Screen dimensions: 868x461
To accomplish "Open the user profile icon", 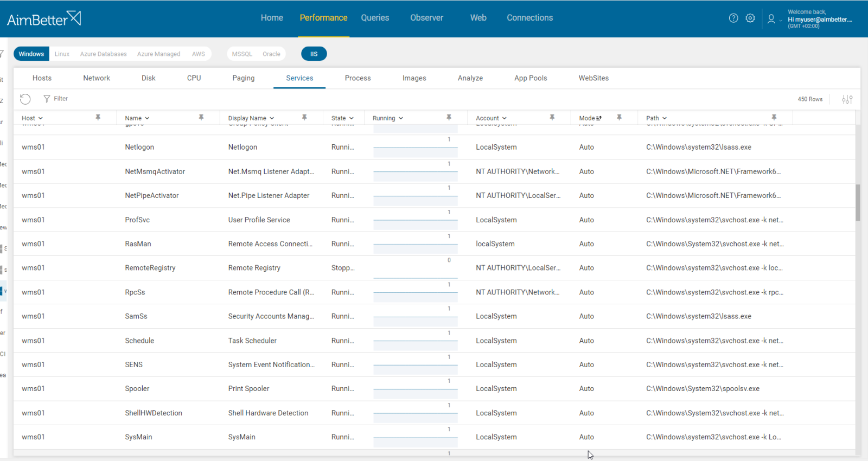I will click(x=771, y=19).
